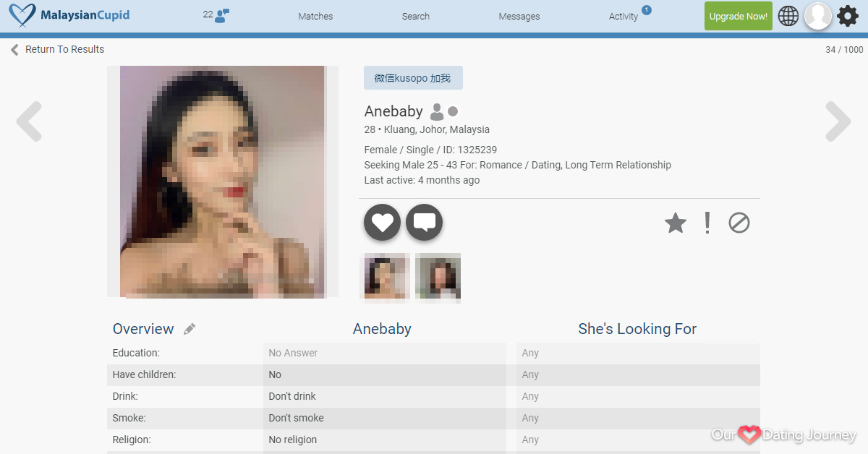Select the 'Don't drink' value

coord(292,396)
